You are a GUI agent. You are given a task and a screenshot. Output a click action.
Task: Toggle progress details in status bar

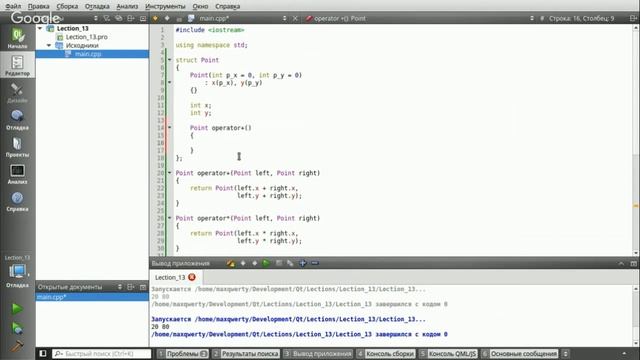click(624, 353)
